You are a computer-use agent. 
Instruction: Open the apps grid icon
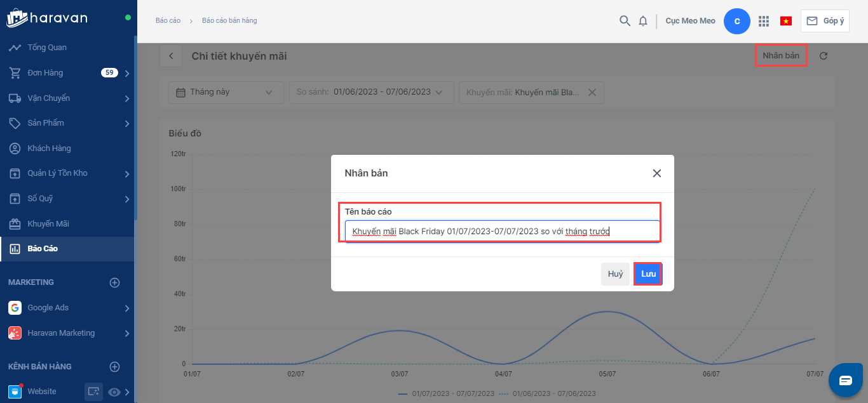(x=764, y=21)
